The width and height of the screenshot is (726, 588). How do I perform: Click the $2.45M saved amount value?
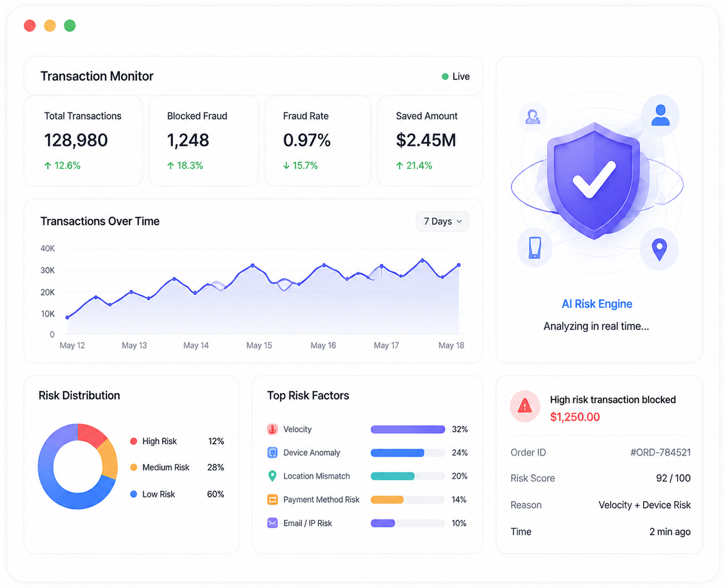click(x=426, y=140)
